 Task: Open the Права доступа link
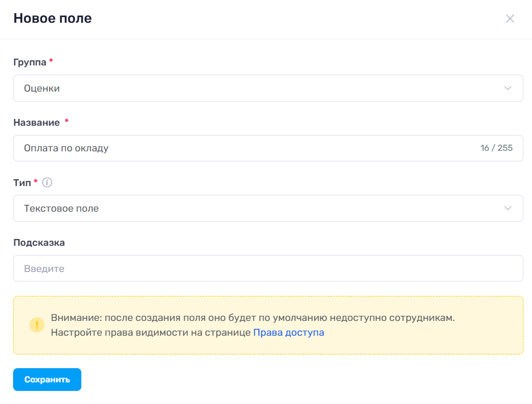pyautogui.click(x=288, y=332)
